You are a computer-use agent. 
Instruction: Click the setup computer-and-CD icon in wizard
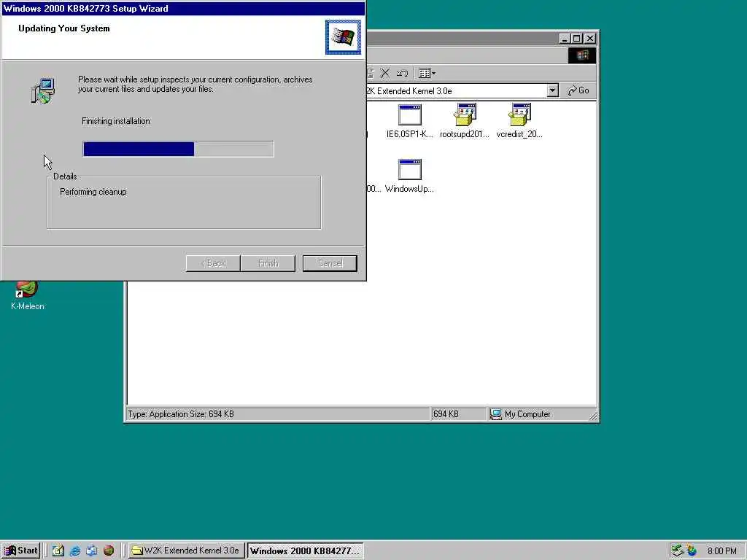[43, 91]
